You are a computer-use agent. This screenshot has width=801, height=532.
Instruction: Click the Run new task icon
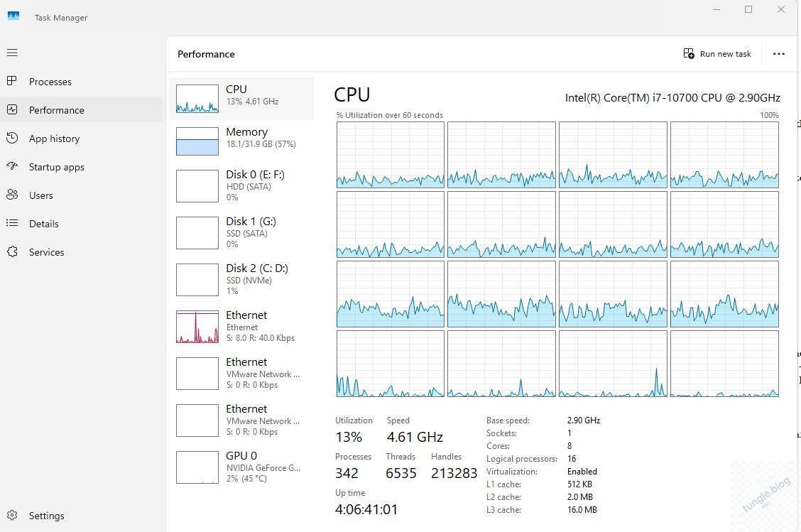click(x=689, y=54)
